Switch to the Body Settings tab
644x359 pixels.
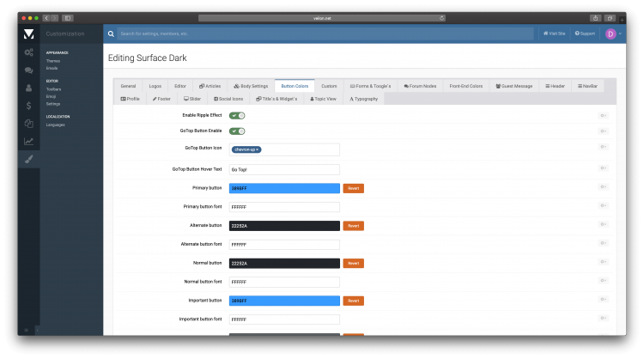coord(252,86)
